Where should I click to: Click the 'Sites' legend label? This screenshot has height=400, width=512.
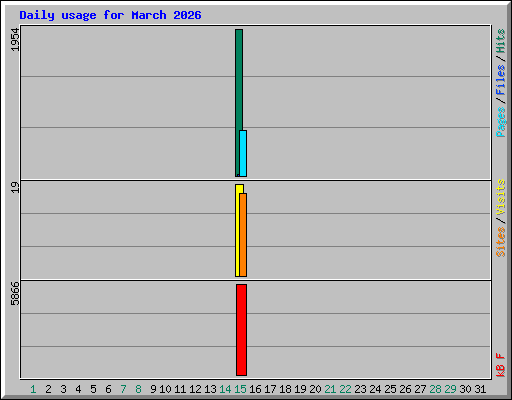pos(501,242)
